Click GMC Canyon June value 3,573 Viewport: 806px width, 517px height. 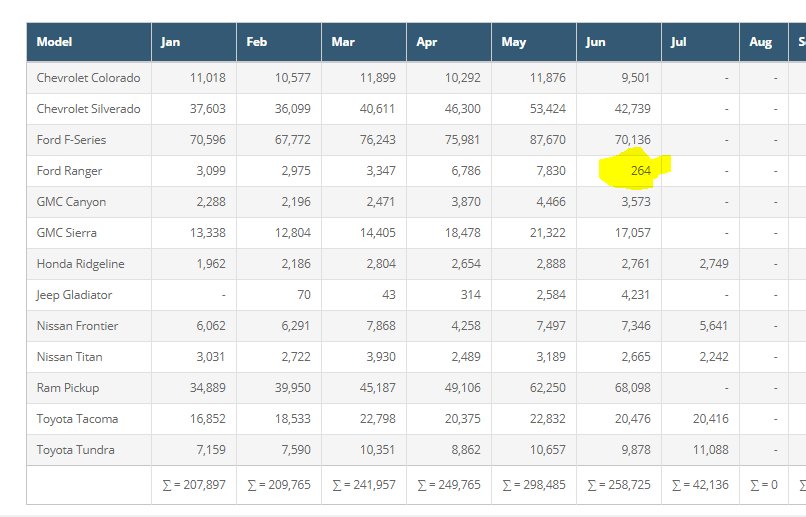pos(636,202)
